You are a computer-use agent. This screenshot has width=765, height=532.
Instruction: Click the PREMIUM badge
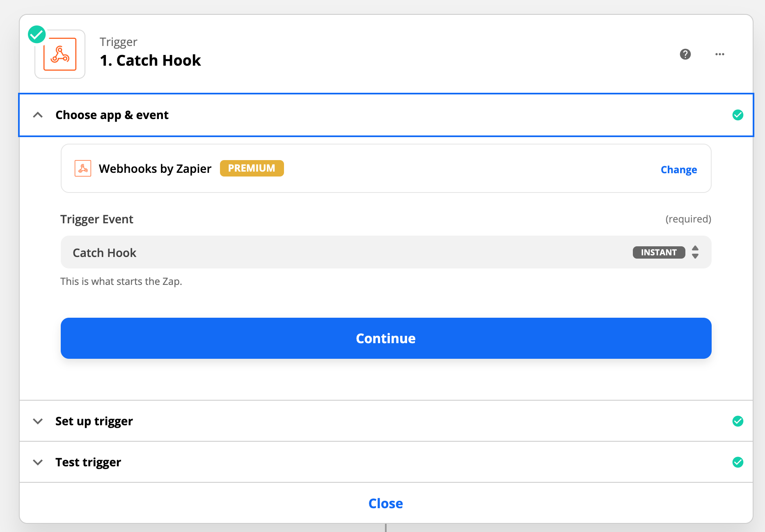252,168
